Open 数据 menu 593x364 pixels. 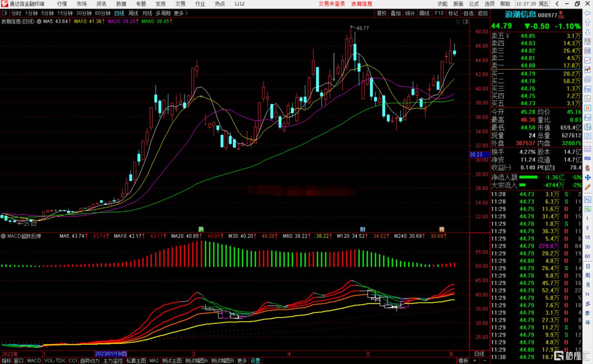(x=121, y=4)
